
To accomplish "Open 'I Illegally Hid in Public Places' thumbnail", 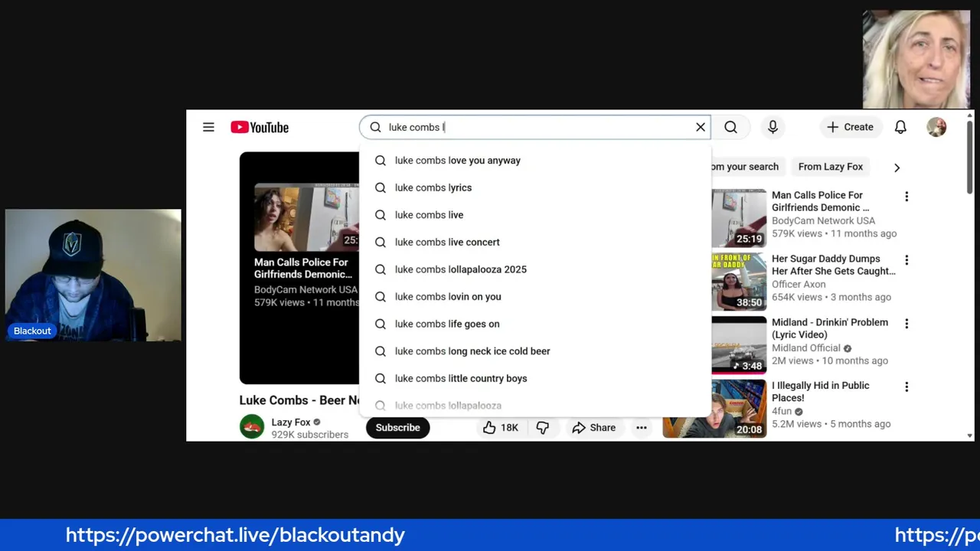I will [714, 409].
